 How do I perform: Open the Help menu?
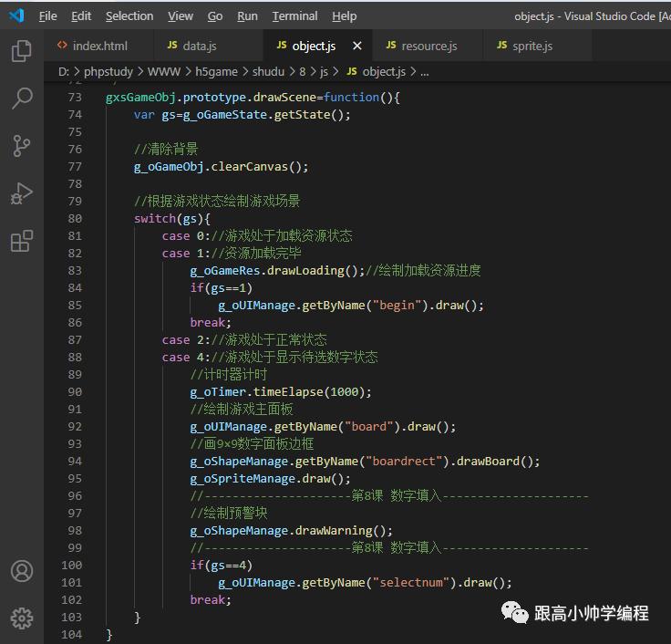click(344, 16)
